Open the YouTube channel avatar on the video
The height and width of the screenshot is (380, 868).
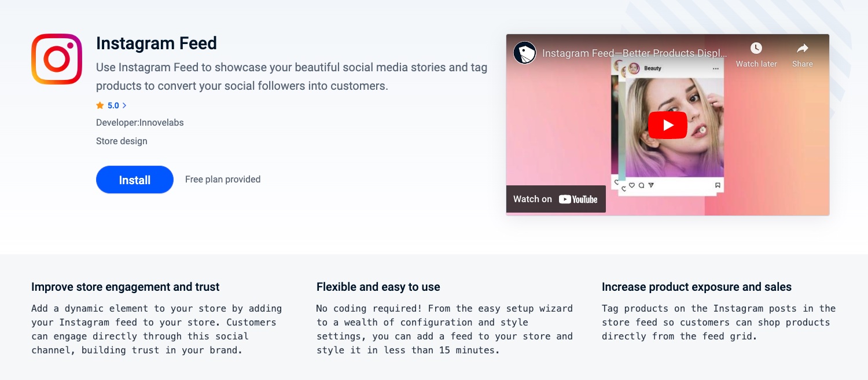[x=525, y=53]
